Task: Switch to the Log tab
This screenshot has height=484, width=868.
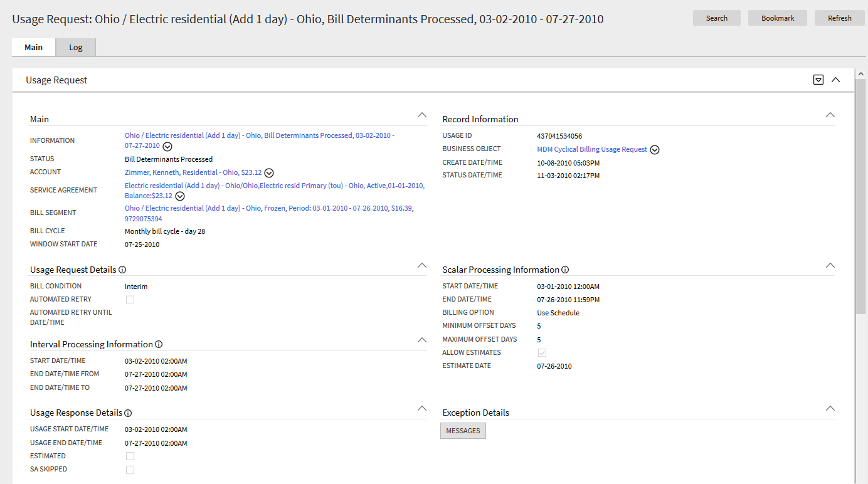Action: pos(75,47)
